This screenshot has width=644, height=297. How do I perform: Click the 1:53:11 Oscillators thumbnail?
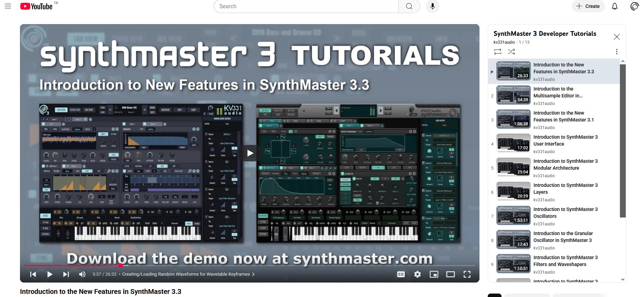[513, 215]
